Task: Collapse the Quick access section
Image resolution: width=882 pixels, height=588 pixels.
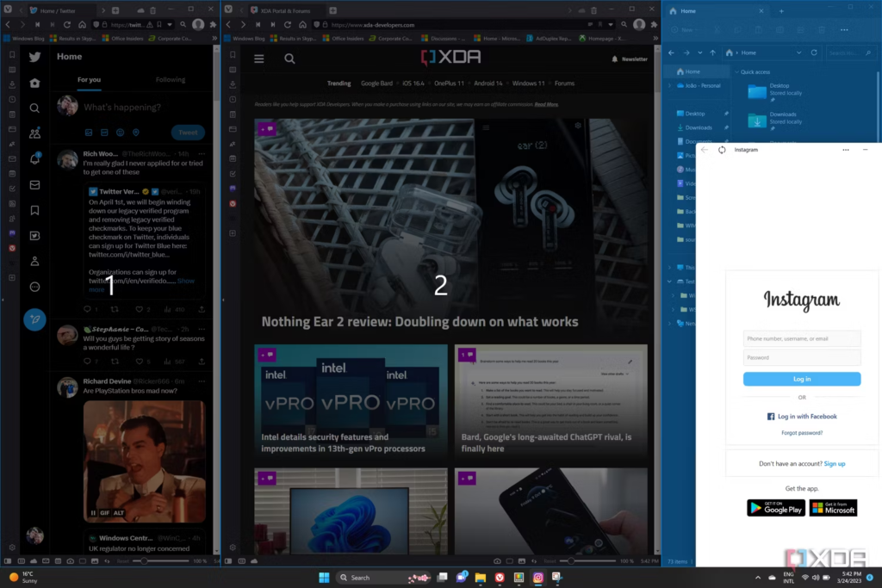Action: click(x=736, y=72)
